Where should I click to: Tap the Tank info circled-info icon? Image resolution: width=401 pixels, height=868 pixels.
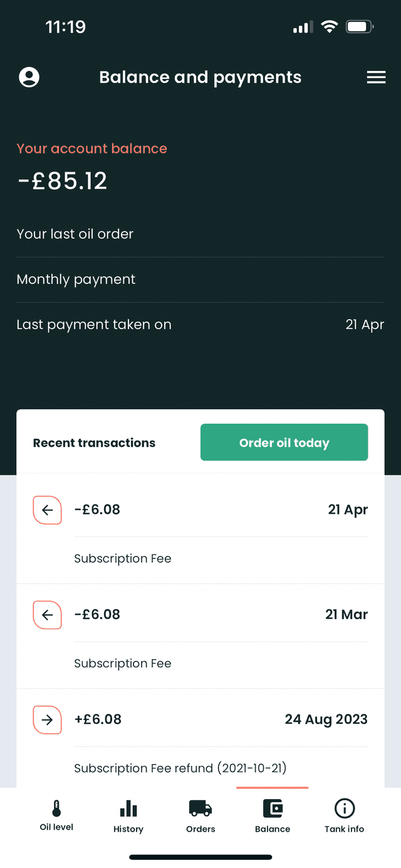pos(344,810)
